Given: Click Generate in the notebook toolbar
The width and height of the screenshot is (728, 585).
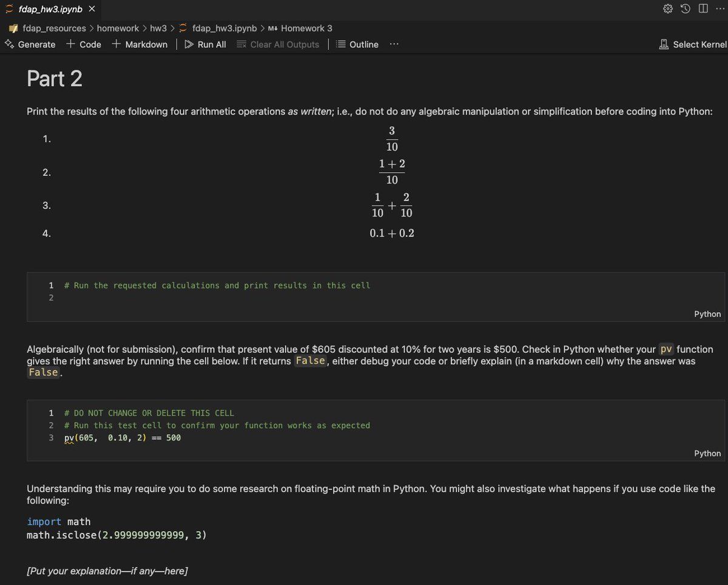Looking at the screenshot, I should 30,44.
